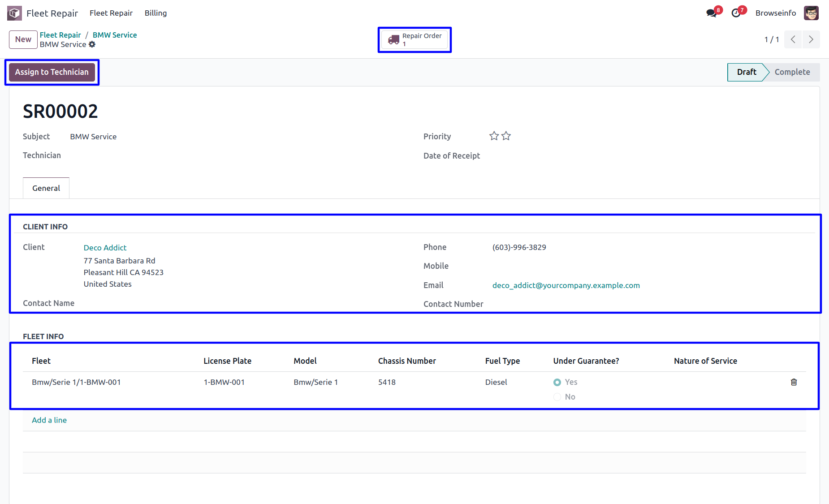Go to the previous record arrow
The width and height of the screenshot is (829, 504).
pyautogui.click(x=793, y=39)
